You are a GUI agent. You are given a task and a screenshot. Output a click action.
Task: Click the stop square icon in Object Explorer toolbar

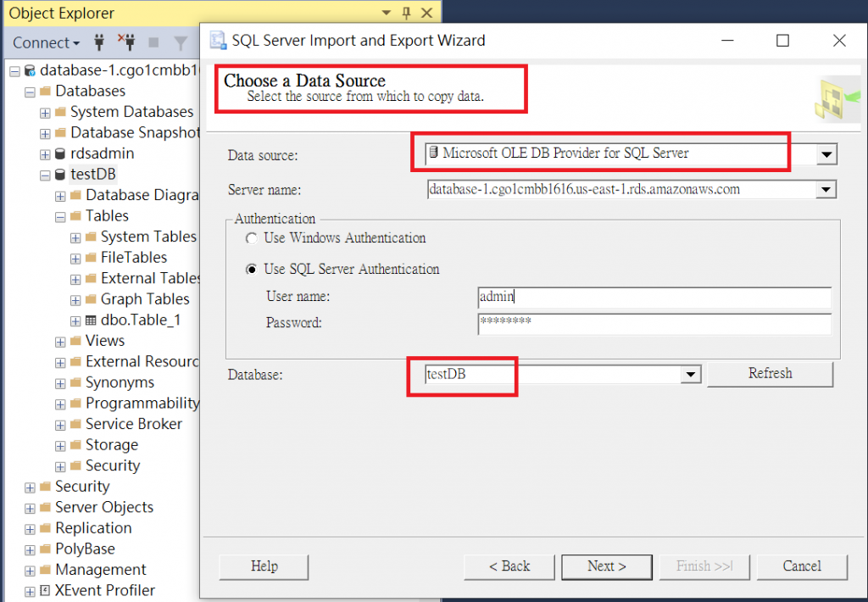[154, 42]
